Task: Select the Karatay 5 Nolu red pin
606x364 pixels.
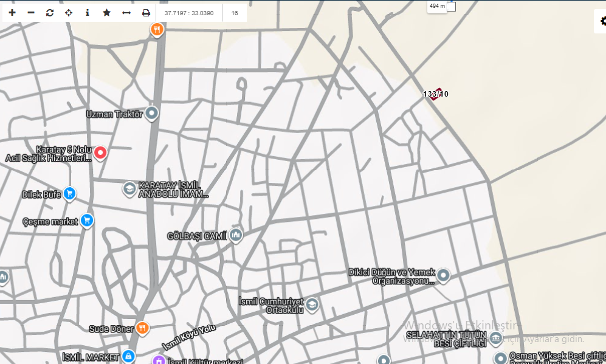Action: 100,153
